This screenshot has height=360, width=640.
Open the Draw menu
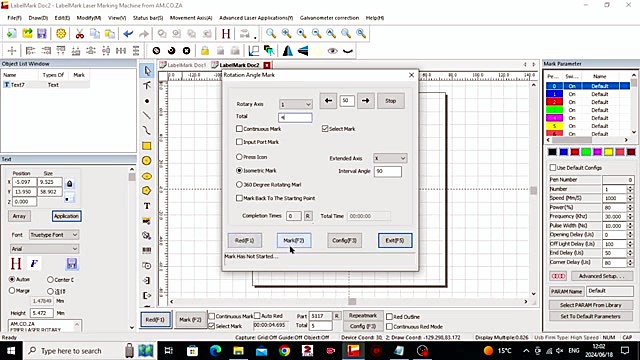[38, 18]
